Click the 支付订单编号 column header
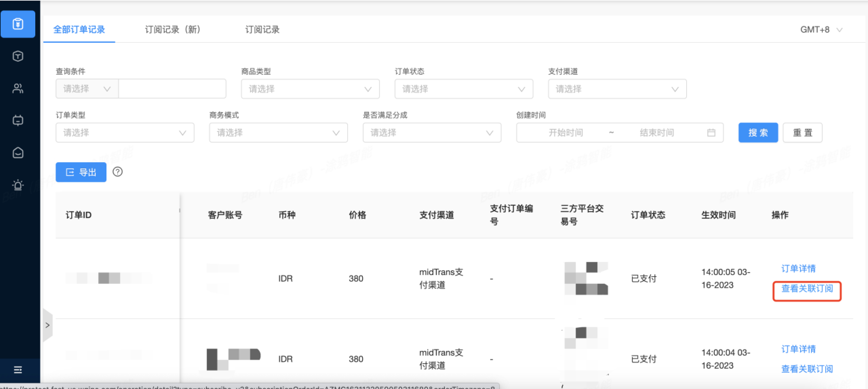This screenshot has height=389, width=868. tap(511, 215)
